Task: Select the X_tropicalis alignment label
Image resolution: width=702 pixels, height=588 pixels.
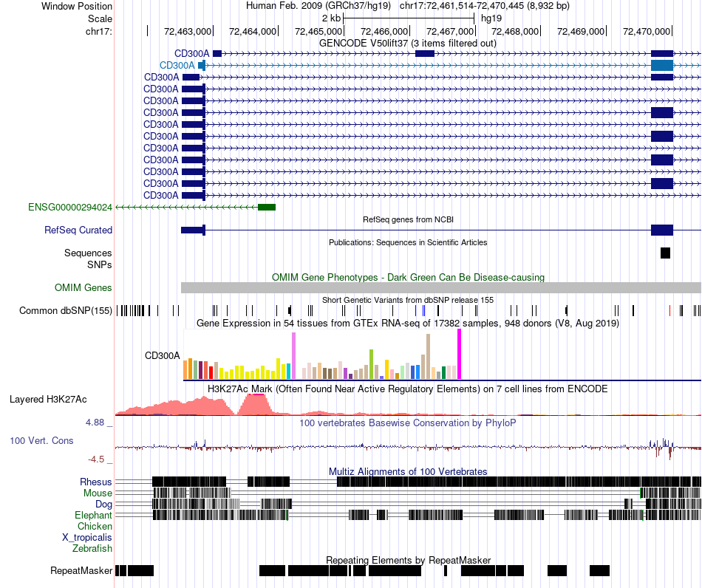Action: tap(87, 538)
